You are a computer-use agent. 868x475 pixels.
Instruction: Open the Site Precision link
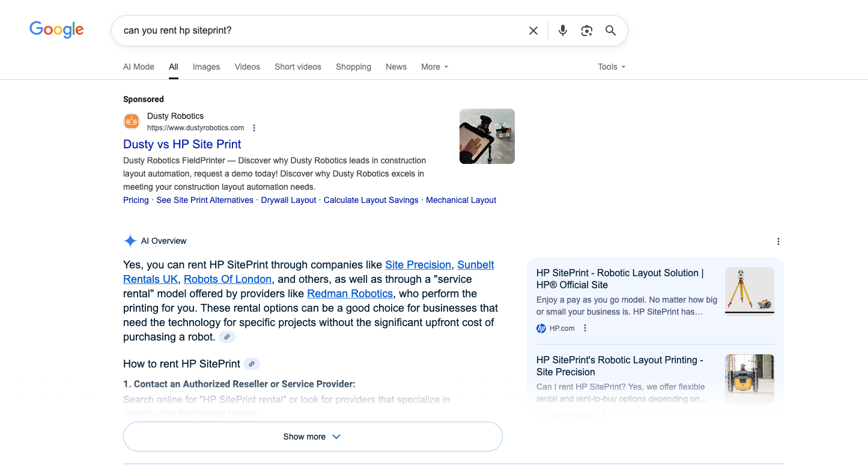[417, 264]
